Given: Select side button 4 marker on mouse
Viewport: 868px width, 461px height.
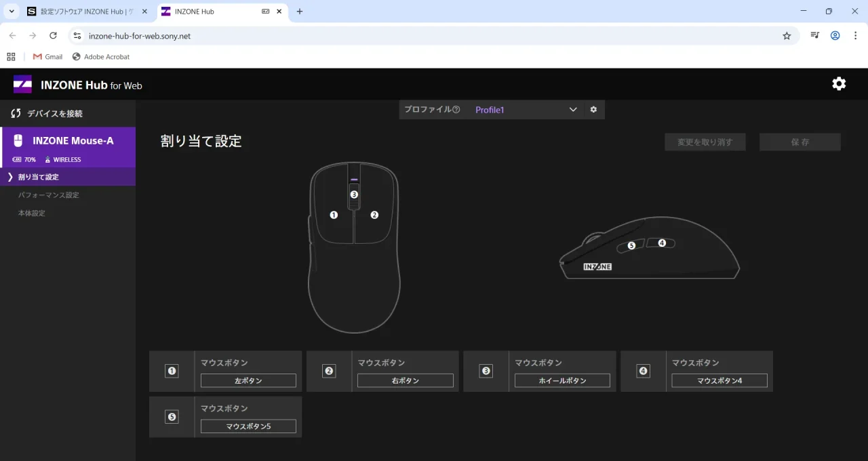Looking at the screenshot, I should click(662, 243).
